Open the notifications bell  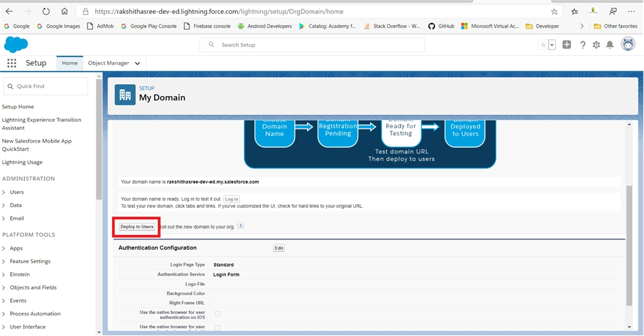(610, 45)
